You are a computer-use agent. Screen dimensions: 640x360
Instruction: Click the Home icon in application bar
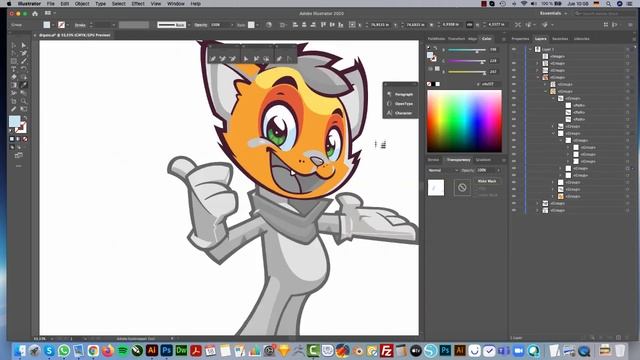(35, 13)
